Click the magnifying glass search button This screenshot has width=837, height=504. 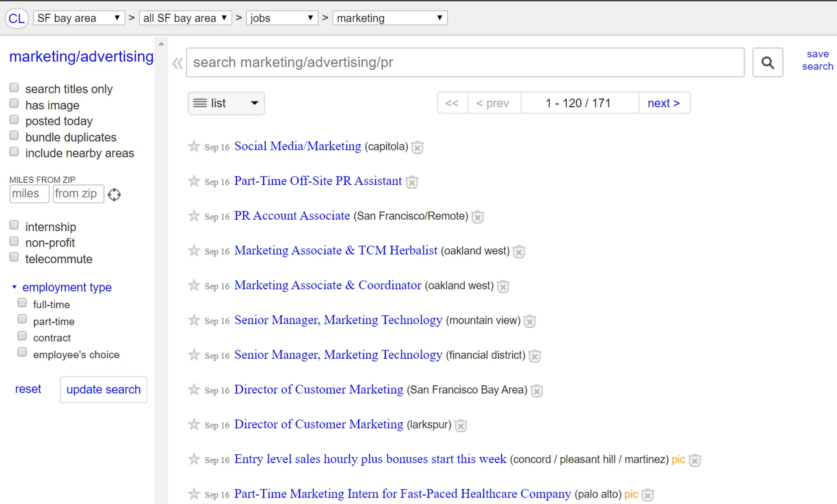coord(768,63)
